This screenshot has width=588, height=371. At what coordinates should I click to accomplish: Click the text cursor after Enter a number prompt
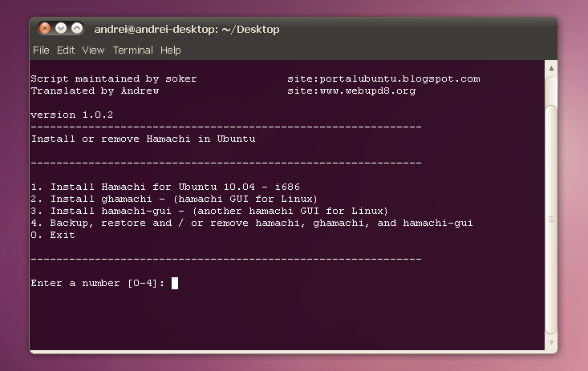(175, 284)
